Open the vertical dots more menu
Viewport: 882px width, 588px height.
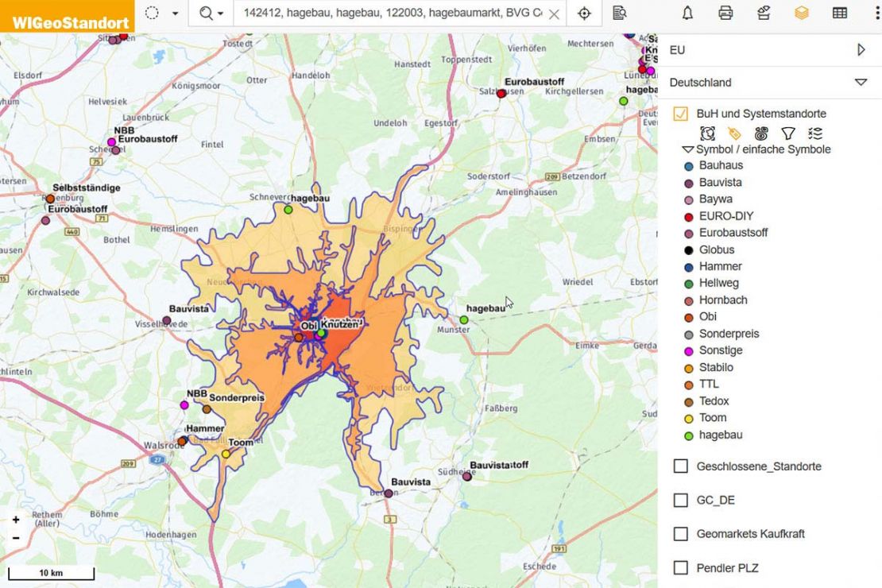[877, 13]
